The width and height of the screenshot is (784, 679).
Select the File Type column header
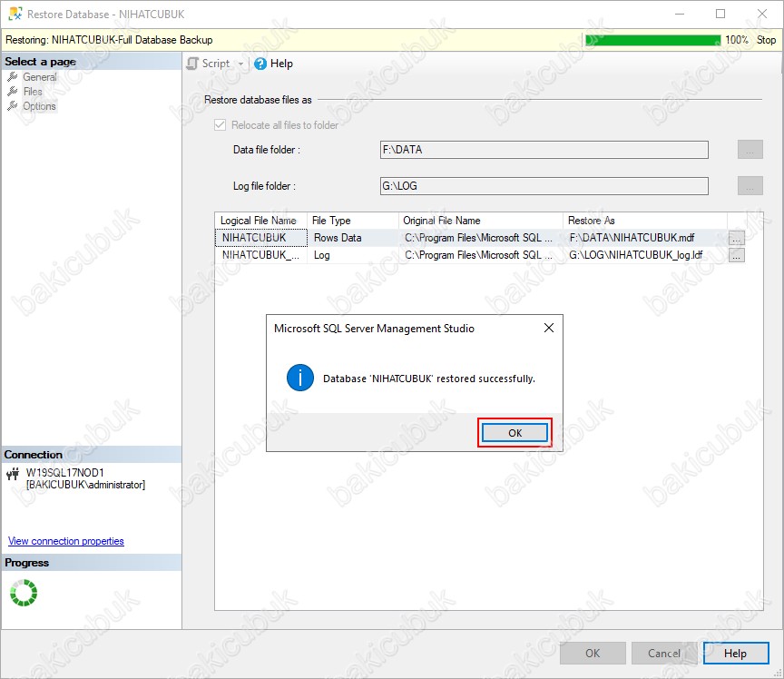pyautogui.click(x=352, y=221)
